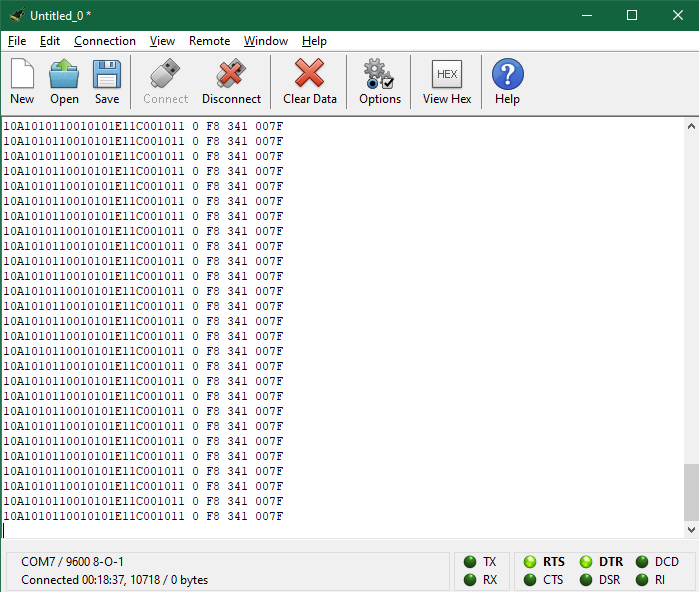Toggle the DTR signal indicator
The width and height of the screenshot is (699, 592).
click(586, 562)
